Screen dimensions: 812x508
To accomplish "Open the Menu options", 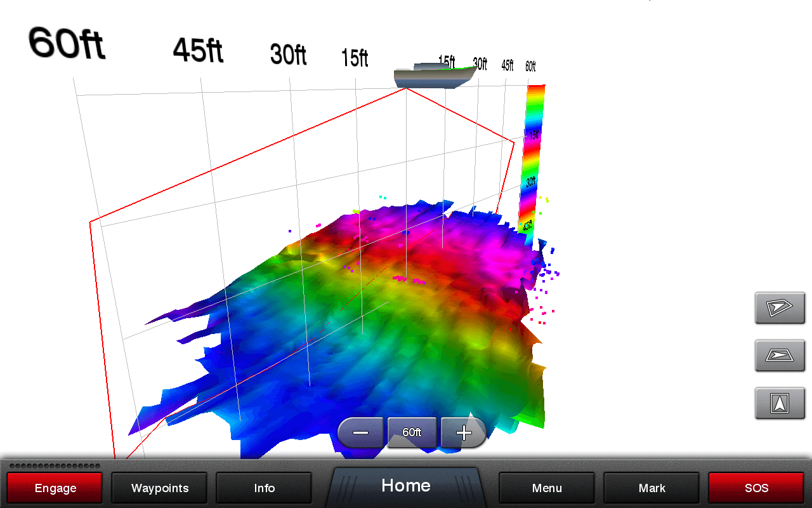I will tap(547, 488).
